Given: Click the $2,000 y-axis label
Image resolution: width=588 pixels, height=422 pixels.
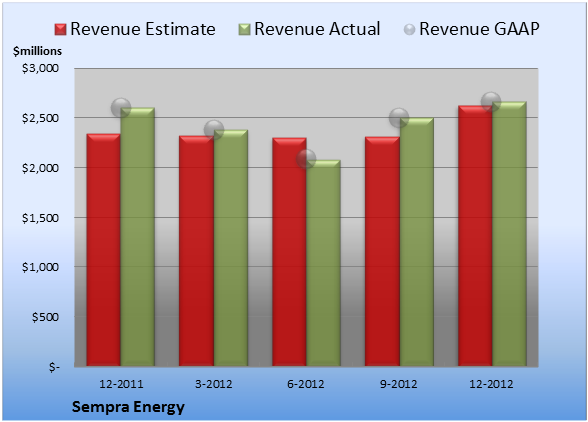Looking at the screenshot, I should tap(40, 168).
